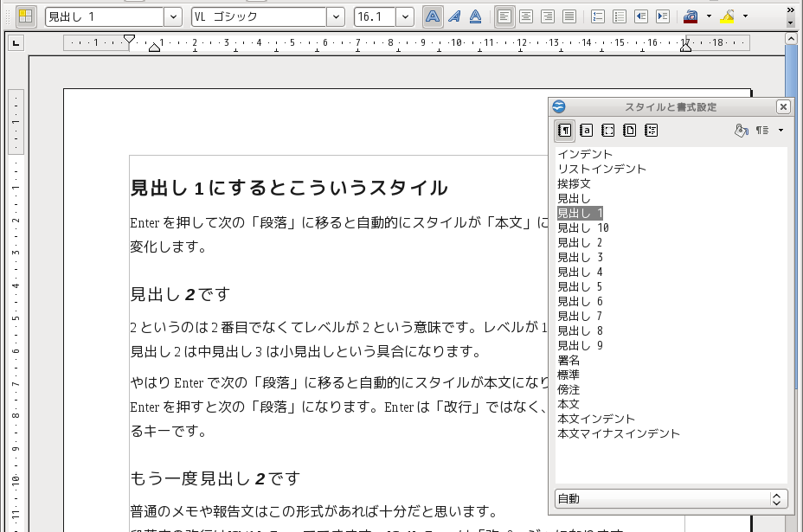Expand the paragraph style dropdown
This screenshot has width=803, height=532.
tap(173, 16)
